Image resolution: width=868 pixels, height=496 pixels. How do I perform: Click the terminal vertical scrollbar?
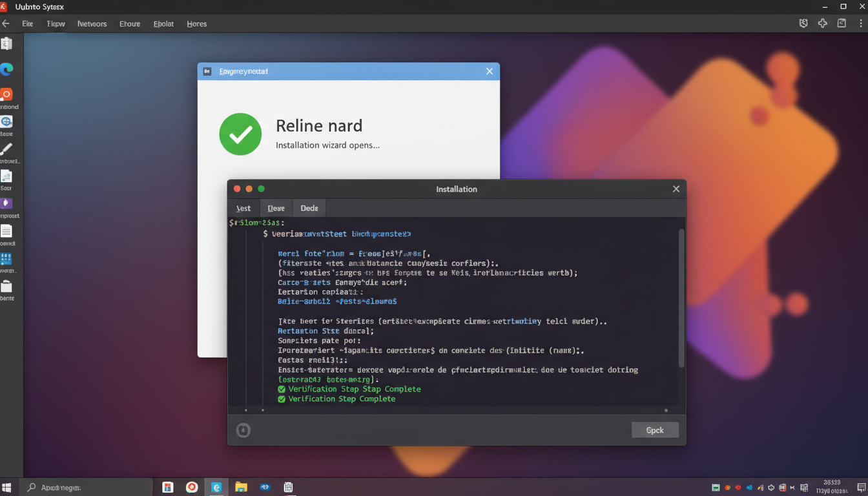click(x=681, y=298)
